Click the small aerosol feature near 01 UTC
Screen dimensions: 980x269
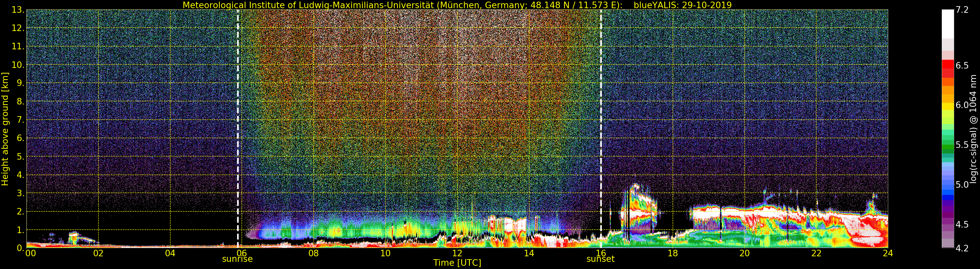[74, 238]
